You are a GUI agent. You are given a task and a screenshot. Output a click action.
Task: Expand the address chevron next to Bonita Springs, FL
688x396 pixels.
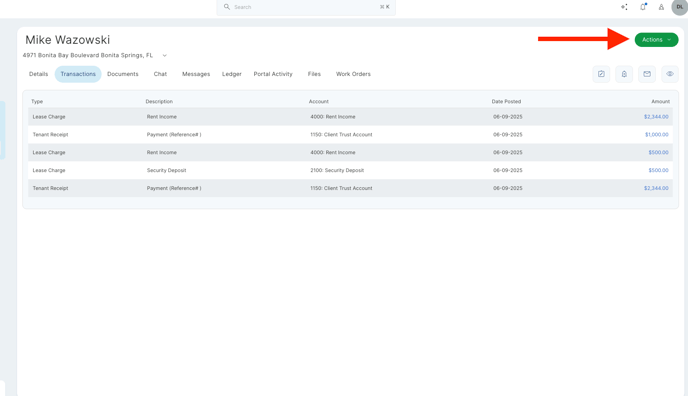(165, 56)
